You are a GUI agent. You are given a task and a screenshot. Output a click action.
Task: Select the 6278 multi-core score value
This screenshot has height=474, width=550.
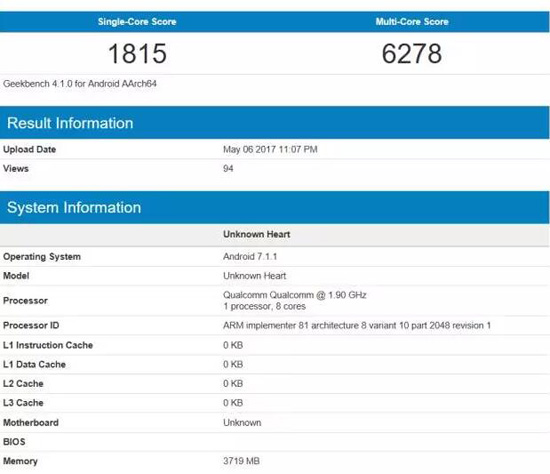pos(411,54)
